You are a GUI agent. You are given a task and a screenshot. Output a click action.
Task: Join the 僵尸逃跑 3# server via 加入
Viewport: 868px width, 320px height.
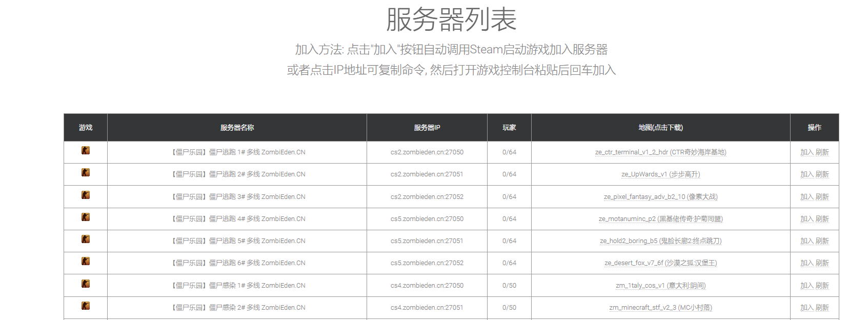tap(807, 197)
